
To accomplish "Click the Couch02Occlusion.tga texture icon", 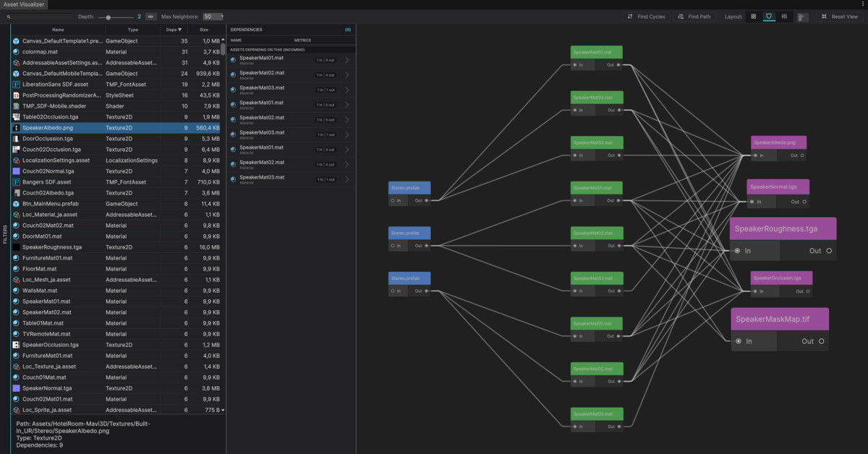I will coord(16,150).
